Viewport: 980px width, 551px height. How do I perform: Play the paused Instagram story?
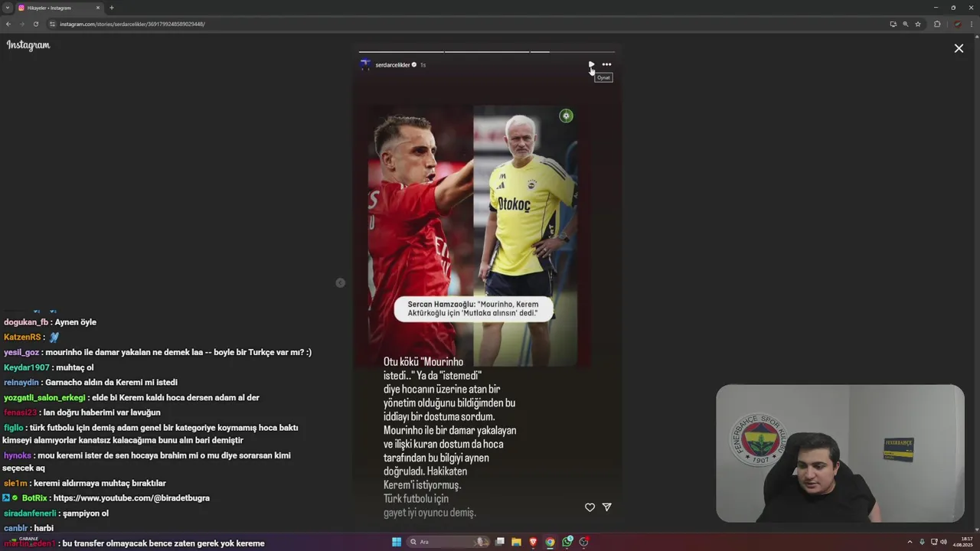tap(591, 65)
